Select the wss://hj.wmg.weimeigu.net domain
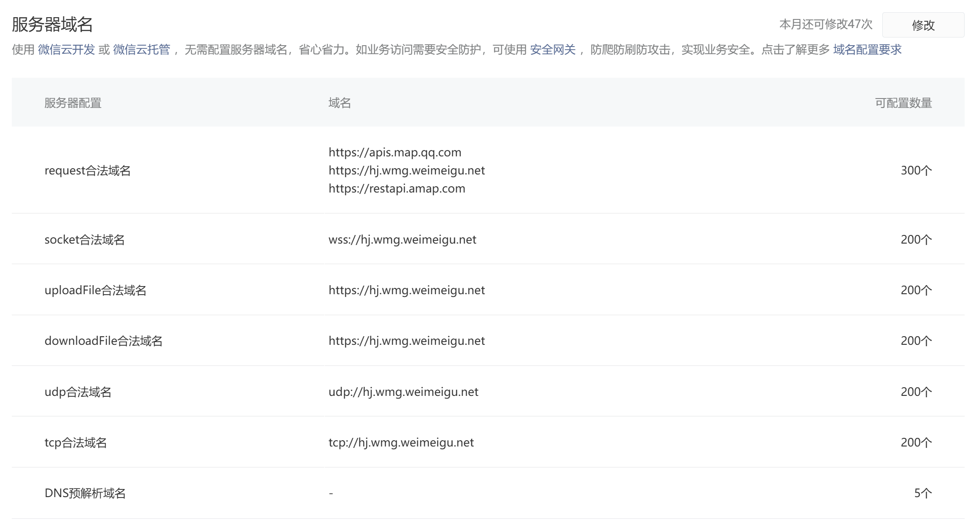The height and width of the screenshot is (531, 980). pos(402,240)
